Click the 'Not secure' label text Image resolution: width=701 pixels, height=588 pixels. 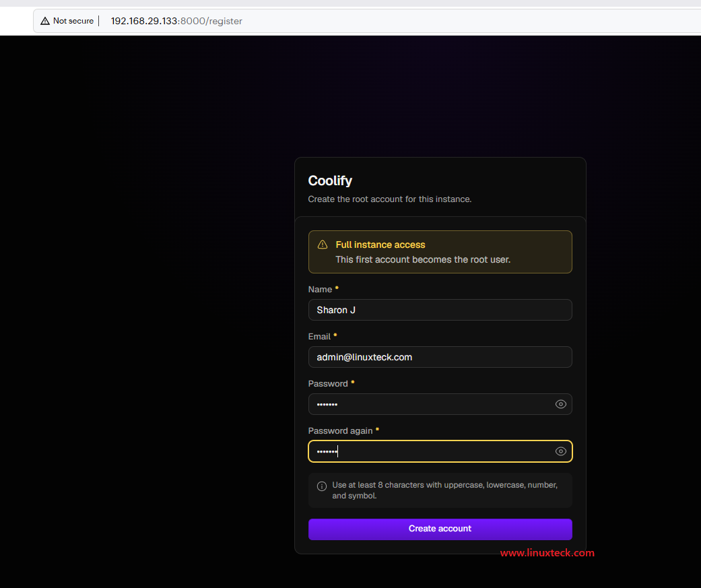(x=73, y=21)
